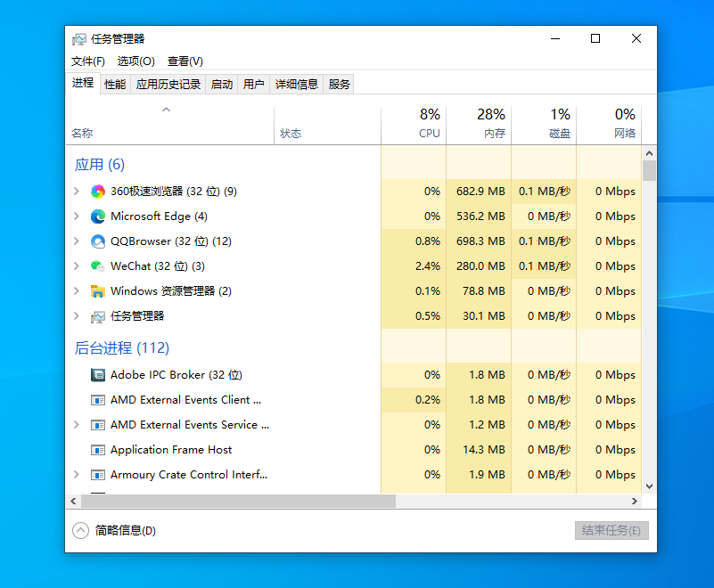Click the horizontal scrollbar right arrow
Image resolution: width=714 pixels, height=588 pixels.
pyautogui.click(x=635, y=501)
